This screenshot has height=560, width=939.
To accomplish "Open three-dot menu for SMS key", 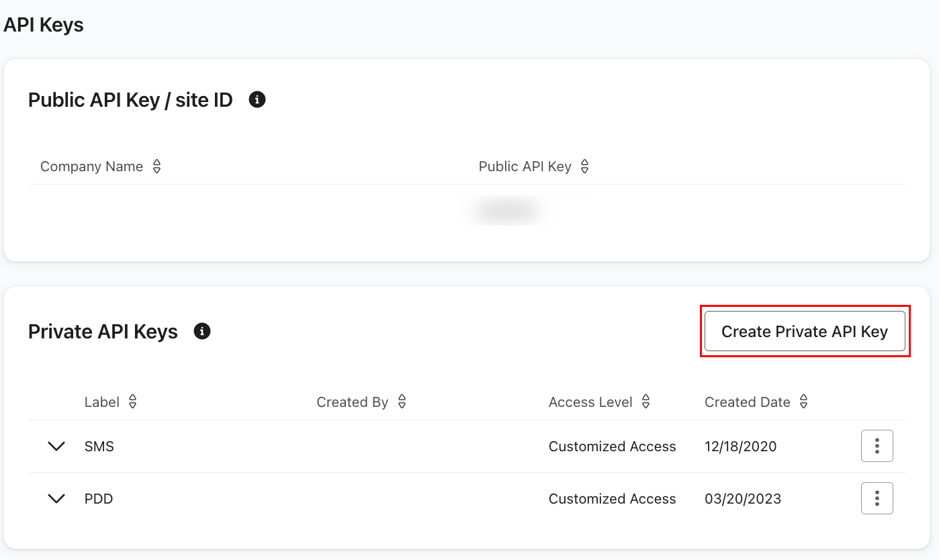I will [877, 446].
